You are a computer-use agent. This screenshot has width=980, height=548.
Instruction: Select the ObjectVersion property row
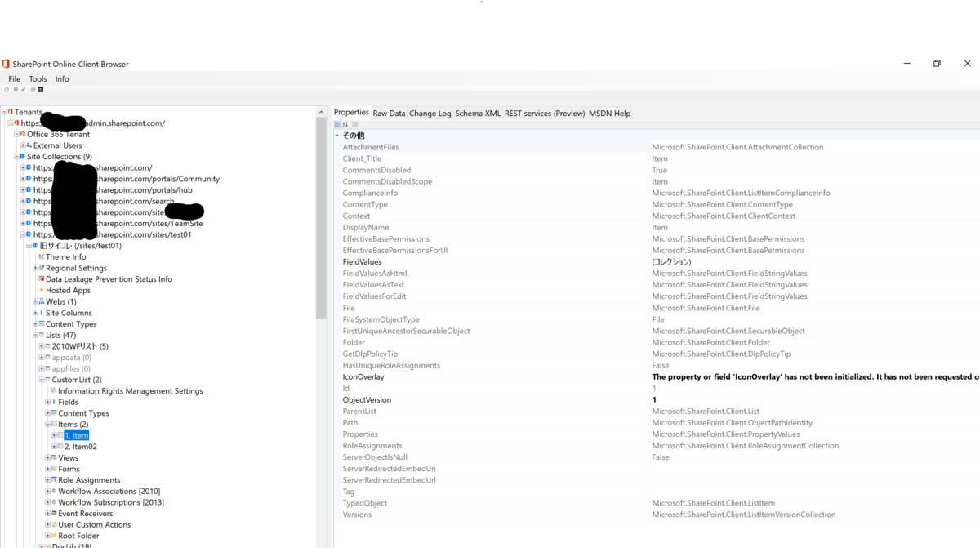[657, 399]
